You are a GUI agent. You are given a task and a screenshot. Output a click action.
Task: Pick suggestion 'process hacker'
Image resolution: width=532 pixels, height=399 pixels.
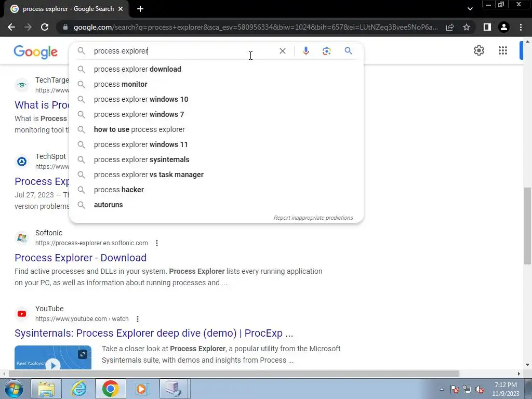[x=216, y=190]
